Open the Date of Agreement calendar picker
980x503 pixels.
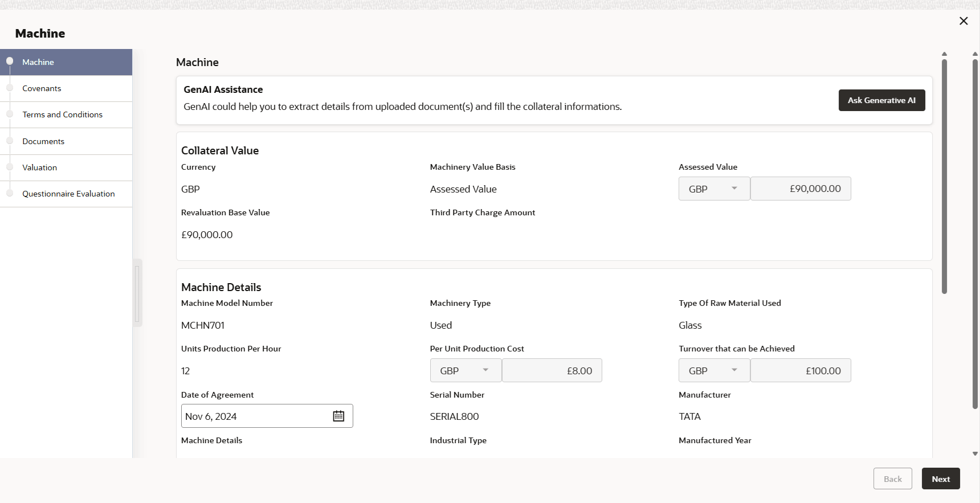[x=338, y=416]
